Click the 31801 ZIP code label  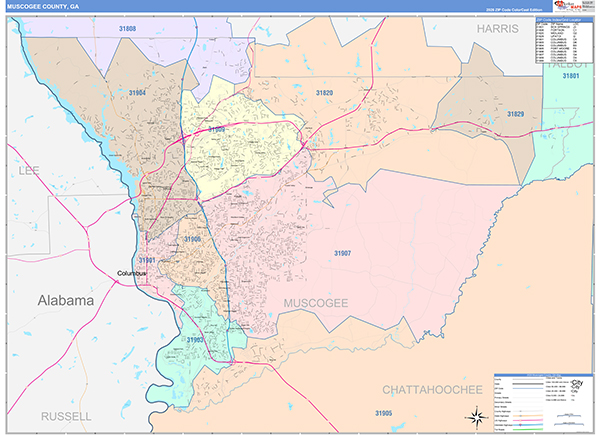571,76
